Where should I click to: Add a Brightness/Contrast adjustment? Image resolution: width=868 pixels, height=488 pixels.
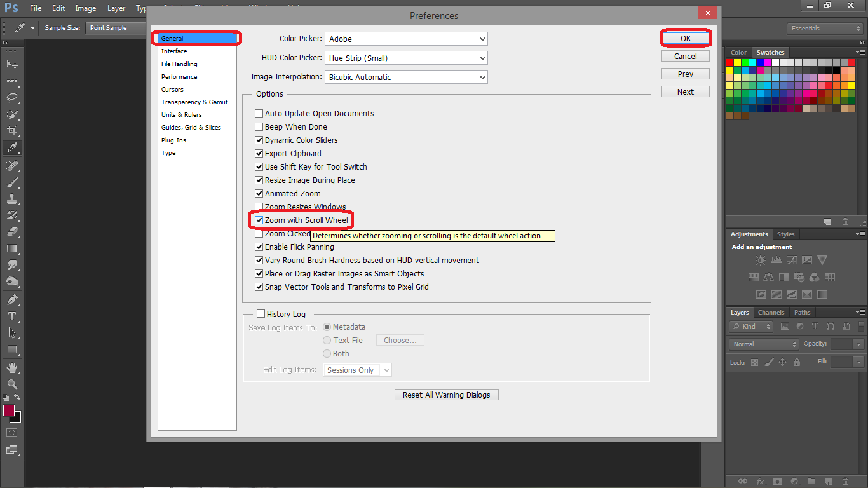tap(760, 260)
